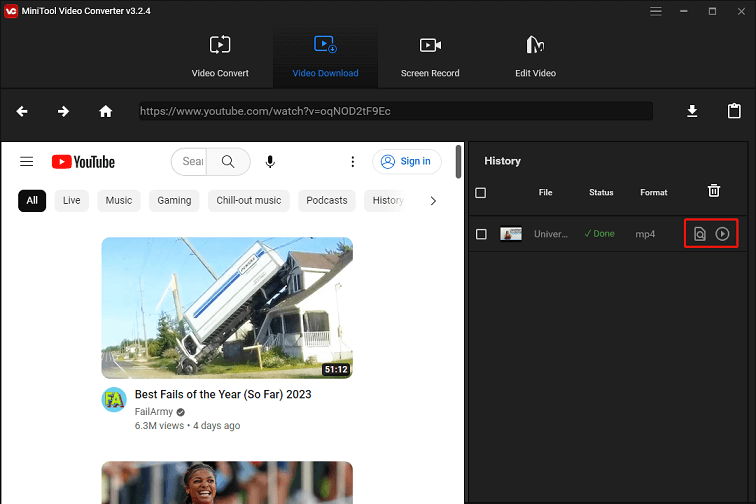Delete history with the trash icon
Screen dimensions: 756x504
pos(714,191)
